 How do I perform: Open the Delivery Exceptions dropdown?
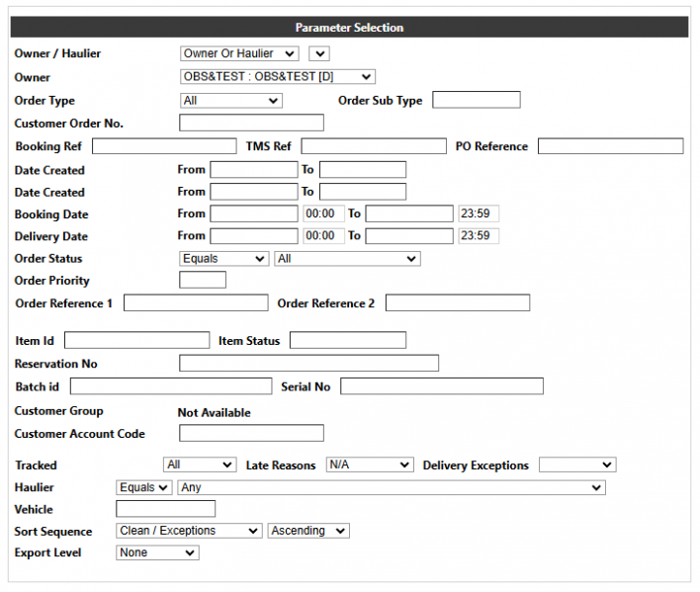[x=577, y=465]
